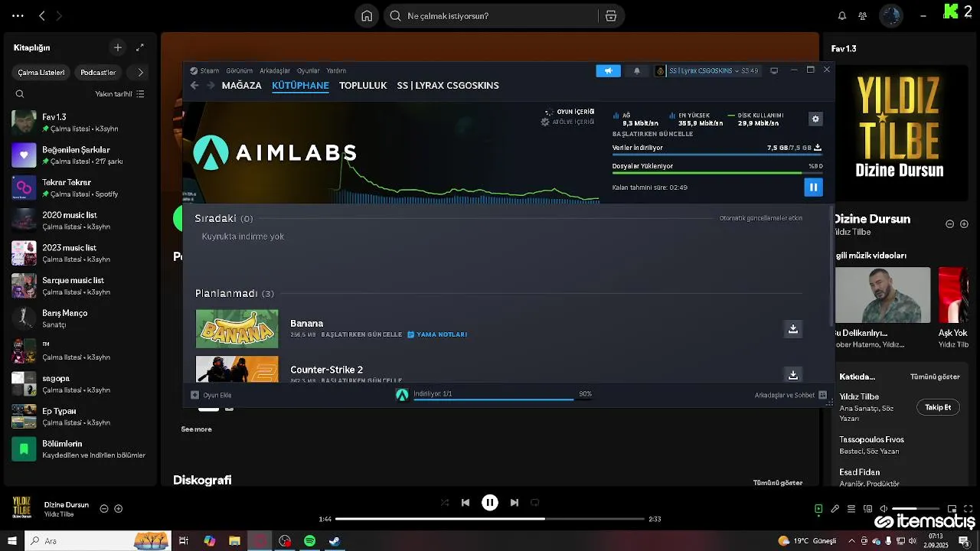Open Spotify friend activity icon
980x551 pixels.
pyautogui.click(x=863, y=15)
